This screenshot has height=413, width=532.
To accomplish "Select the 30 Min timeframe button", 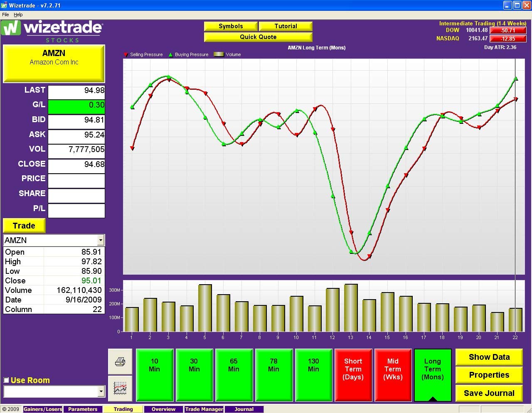I will 194,375.
